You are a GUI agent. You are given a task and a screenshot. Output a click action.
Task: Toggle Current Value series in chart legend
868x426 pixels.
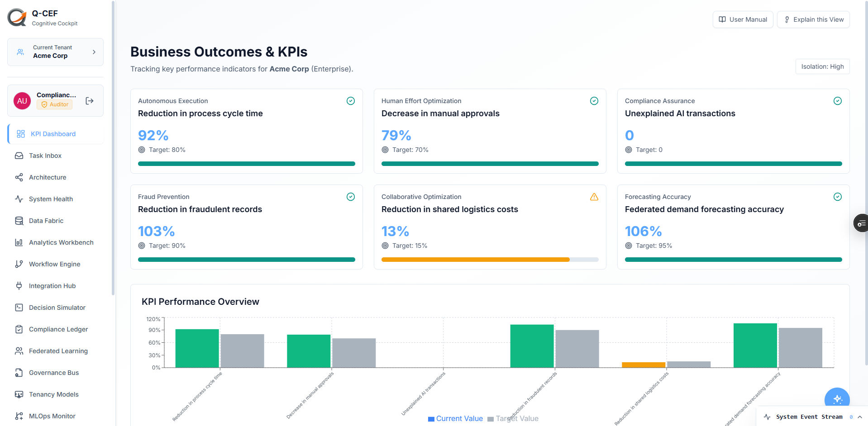coord(455,419)
